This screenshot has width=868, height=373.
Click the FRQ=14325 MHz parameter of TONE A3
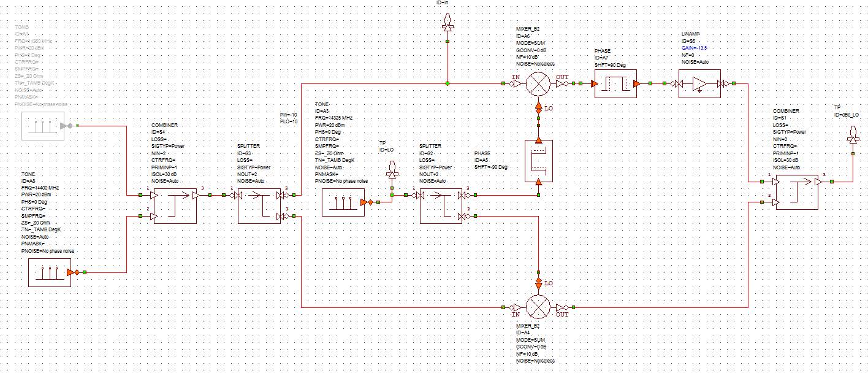point(333,117)
